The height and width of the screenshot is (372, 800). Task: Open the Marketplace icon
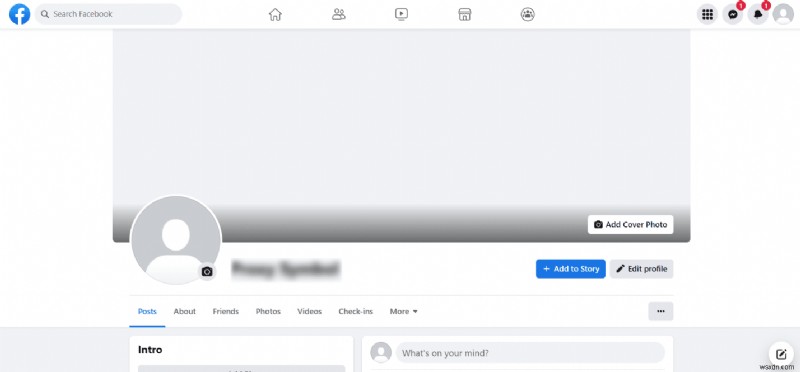[464, 14]
